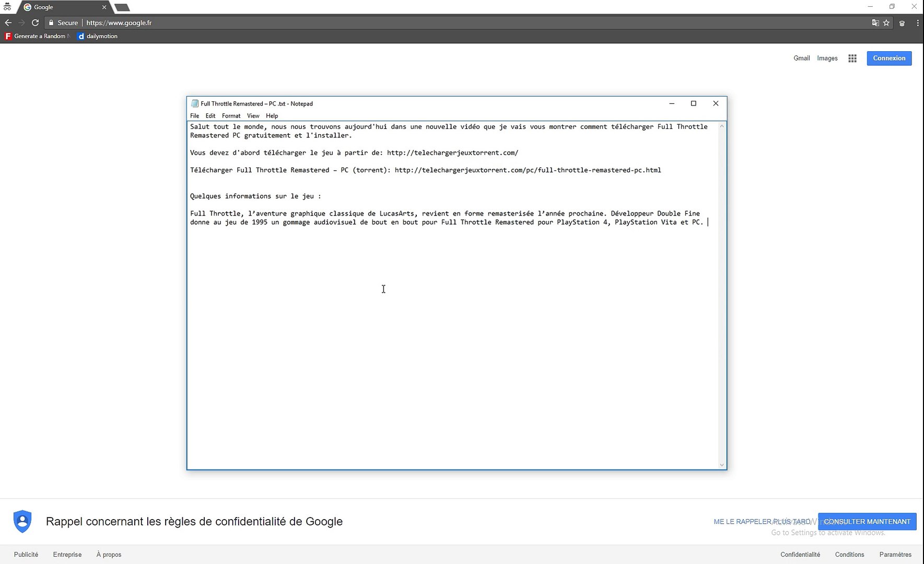Click the full-throttle-remastered-pc.html URL in Notepad
The image size is (924, 564).
tap(528, 170)
